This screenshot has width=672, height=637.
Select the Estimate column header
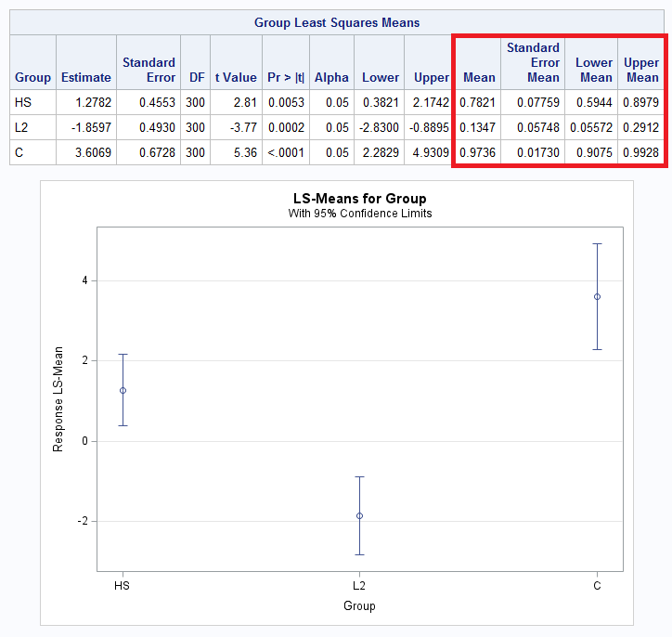point(86,77)
